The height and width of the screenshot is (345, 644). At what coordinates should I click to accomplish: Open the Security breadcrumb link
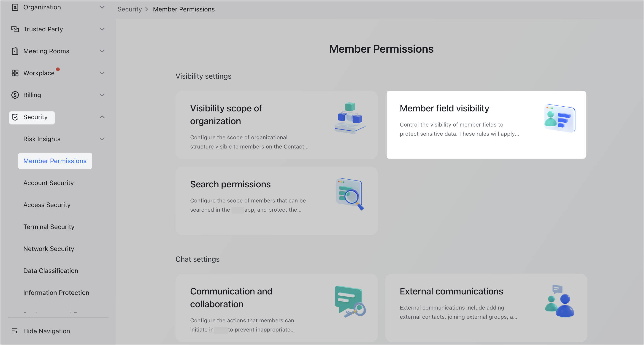coord(130,9)
